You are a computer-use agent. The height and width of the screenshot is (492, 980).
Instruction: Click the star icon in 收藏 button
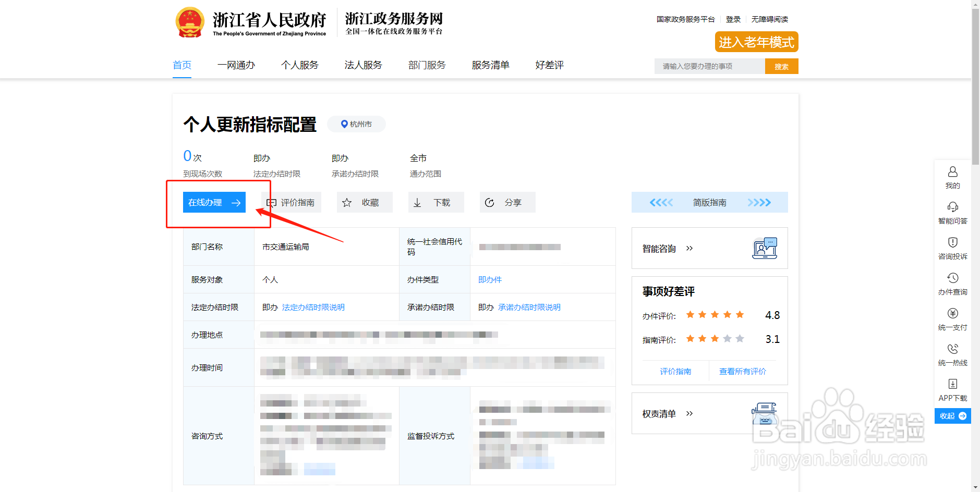pyautogui.click(x=347, y=203)
